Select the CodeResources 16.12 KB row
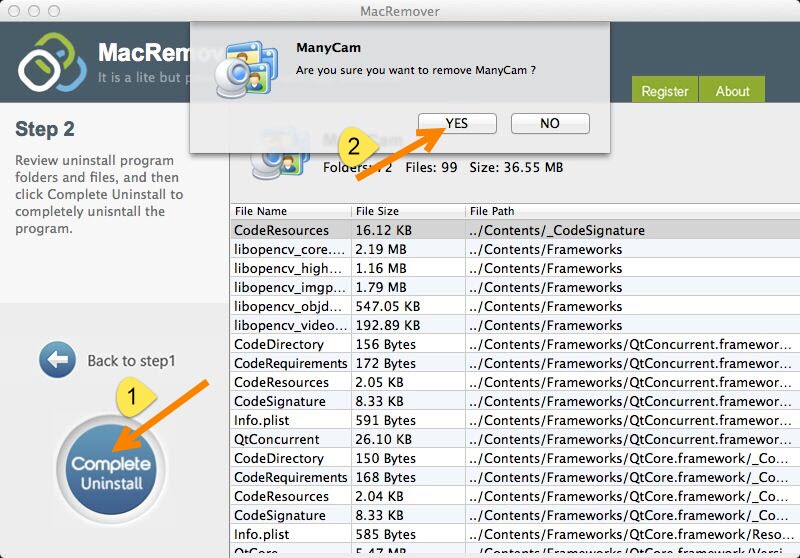 [x=515, y=231]
